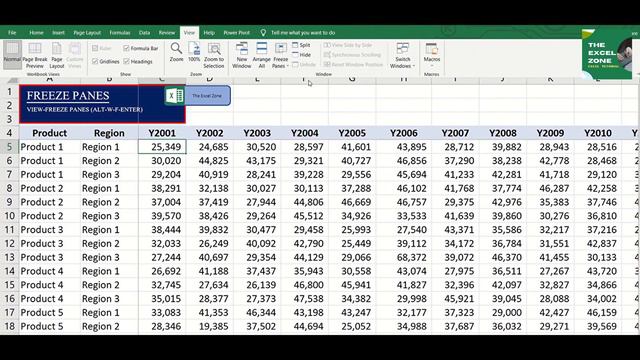Click the Product header cell
The height and width of the screenshot is (360, 640).
(49, 133)
